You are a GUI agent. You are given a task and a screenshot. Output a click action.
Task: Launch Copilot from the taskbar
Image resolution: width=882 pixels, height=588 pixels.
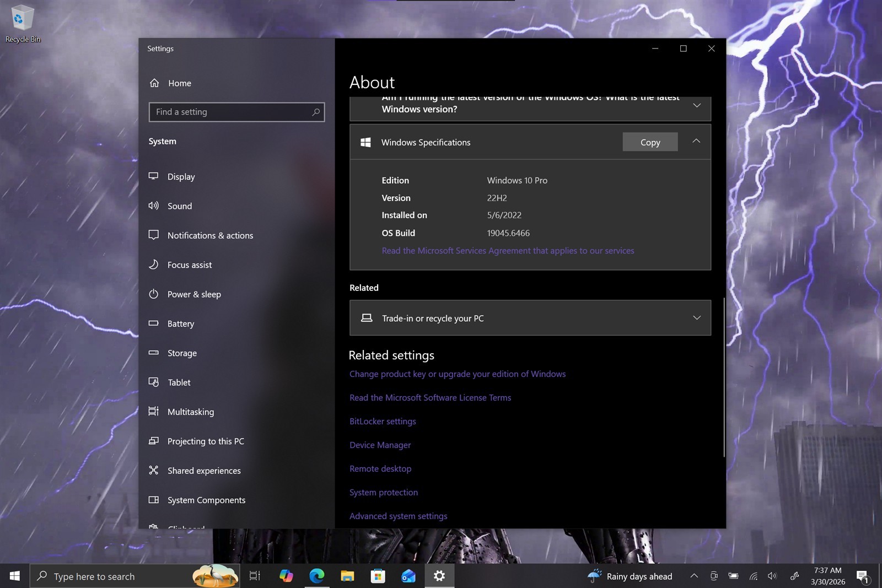click(286, 576)
